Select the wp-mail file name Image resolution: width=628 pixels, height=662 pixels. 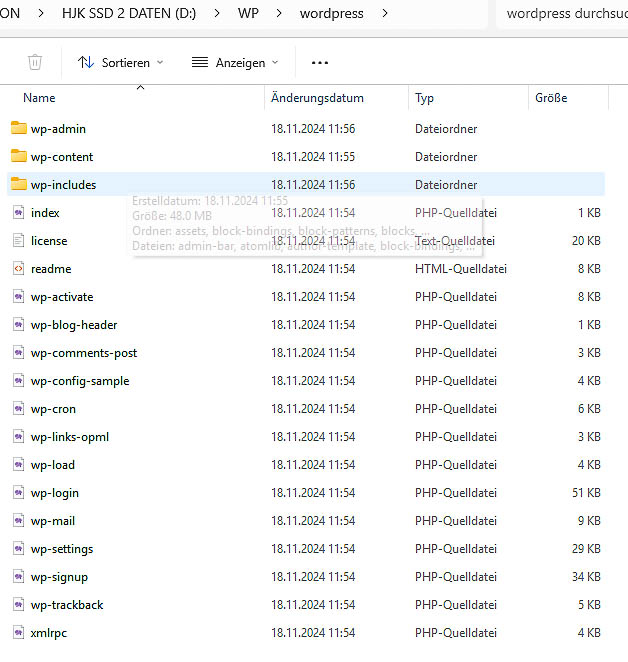pyautogui.click(x=53, y=521)
